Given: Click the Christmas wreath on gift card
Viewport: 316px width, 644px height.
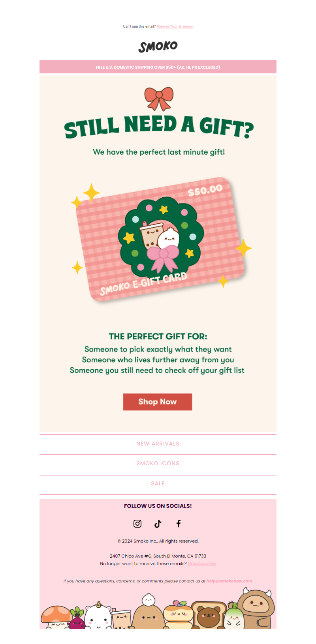Looking at the screenshot, I should pyautogui.click(x=161, y=234).
